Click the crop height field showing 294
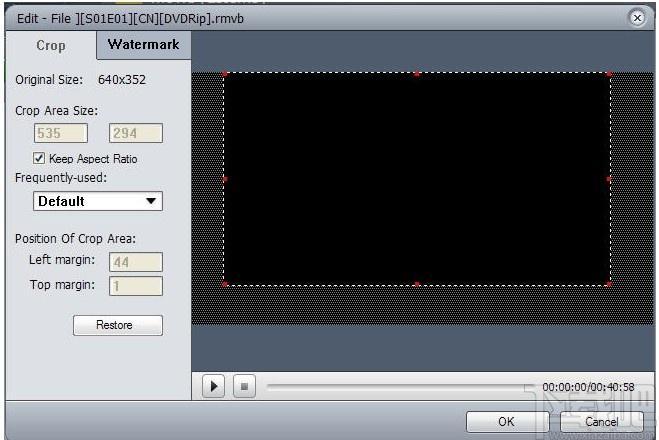659x440 pixels. coord(136,133)
